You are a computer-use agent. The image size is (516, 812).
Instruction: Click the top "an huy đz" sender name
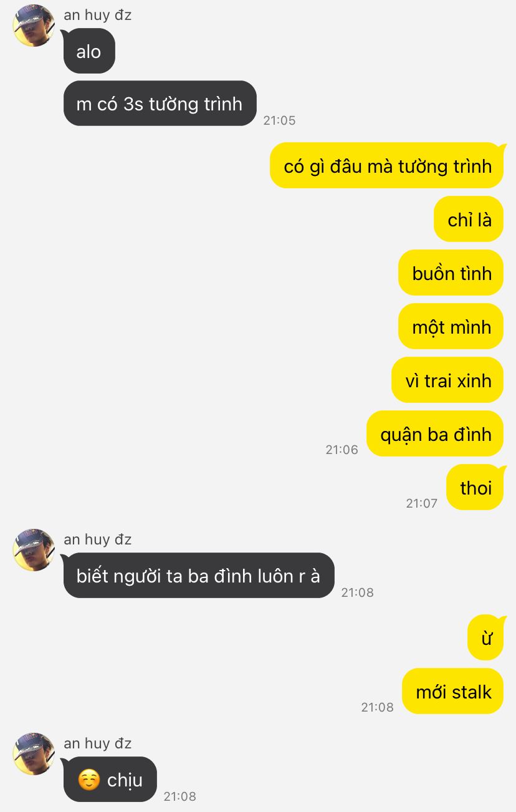(97, 15)
